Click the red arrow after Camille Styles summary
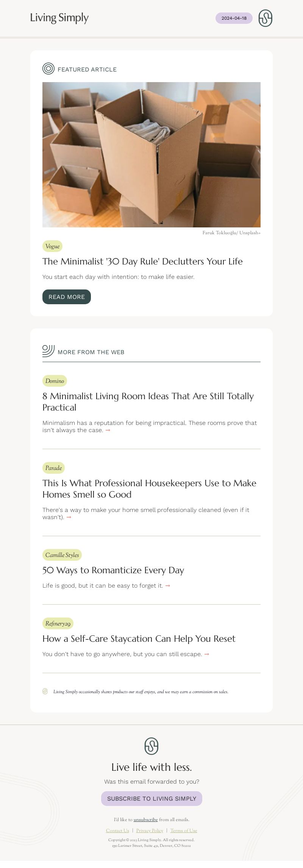Image resolution: width=303 pixels, height=868 pixels. 168,586
